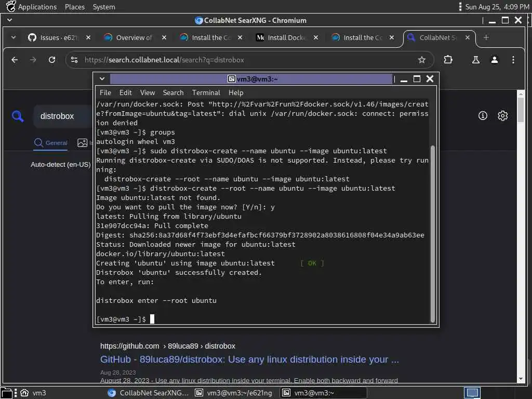This screenshot has width=532, height=399.
Task: Open the Chromium extensions puzzle icon
Action: click(x=448, y=60)
